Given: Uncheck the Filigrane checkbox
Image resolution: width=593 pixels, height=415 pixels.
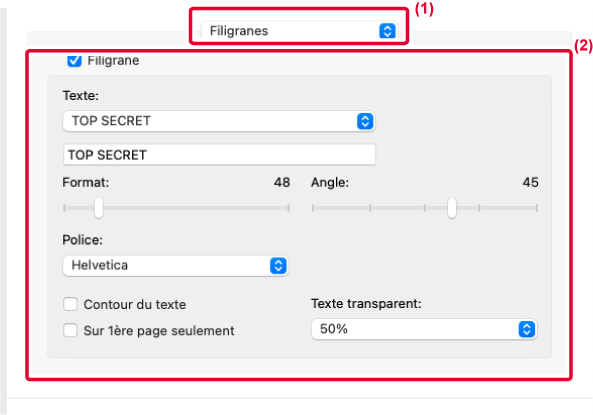Looking at the screenshot, I should point(74,61).
